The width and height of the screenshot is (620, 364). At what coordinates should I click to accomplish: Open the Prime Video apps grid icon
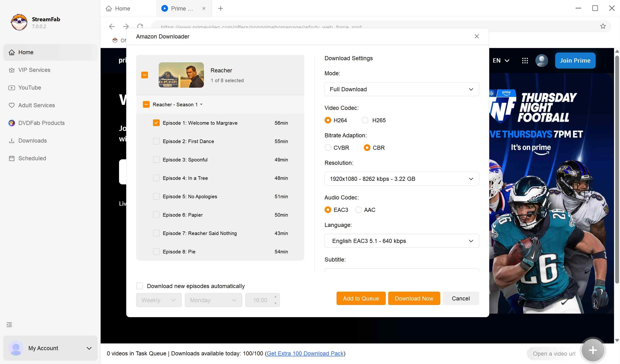click(x=525, y=61)
